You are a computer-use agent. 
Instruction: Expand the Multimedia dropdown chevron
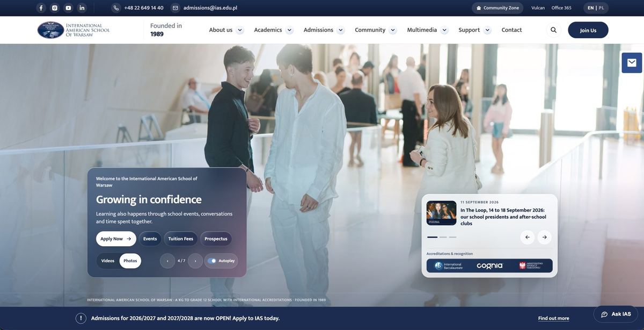click(444, 30)
